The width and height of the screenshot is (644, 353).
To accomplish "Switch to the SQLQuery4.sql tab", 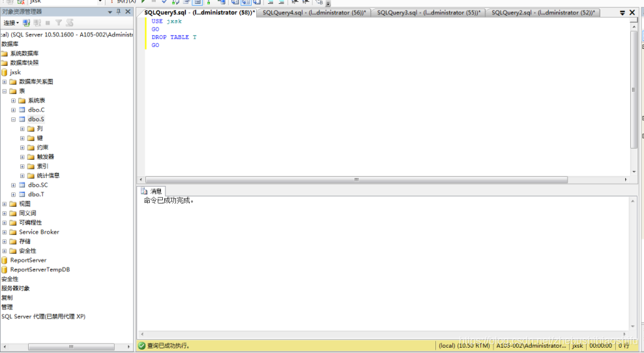I will 314,13.
